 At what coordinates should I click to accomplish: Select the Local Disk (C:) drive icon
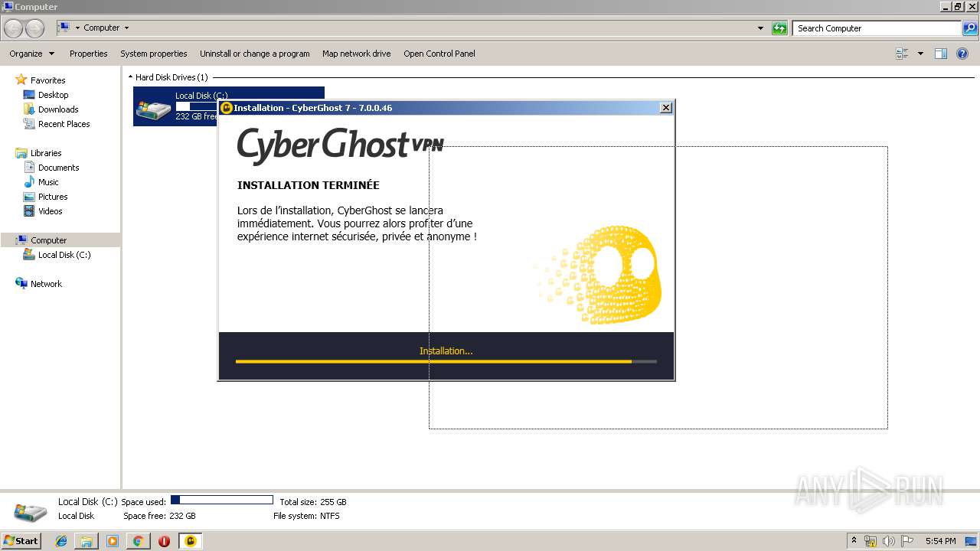click(x=154, y=108)
